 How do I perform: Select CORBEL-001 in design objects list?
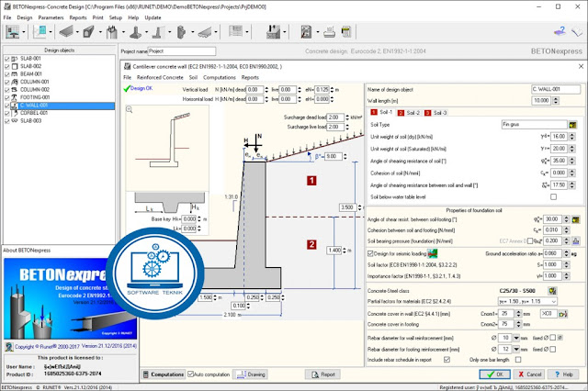coord(34,113)
